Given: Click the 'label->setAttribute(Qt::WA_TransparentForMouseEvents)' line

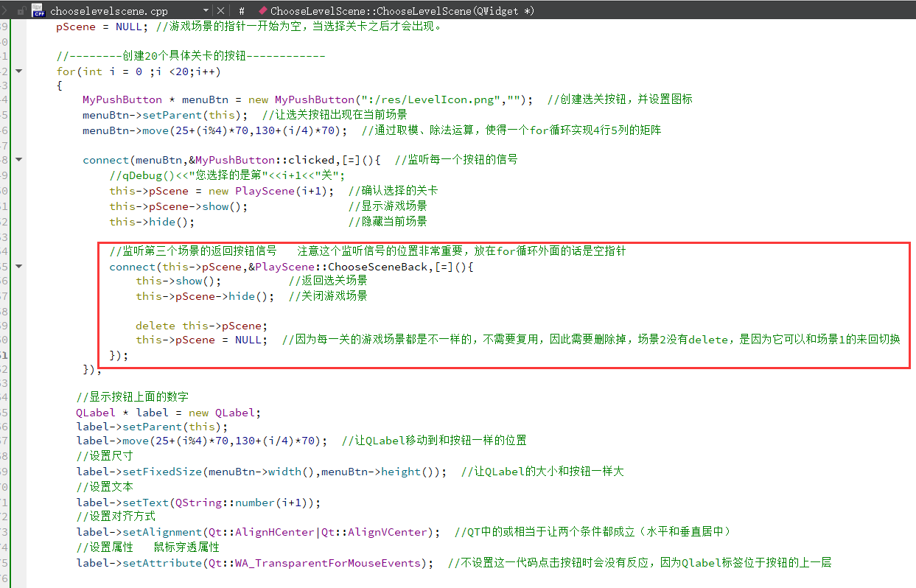Looking at the screenshot, I should (454, 563).
